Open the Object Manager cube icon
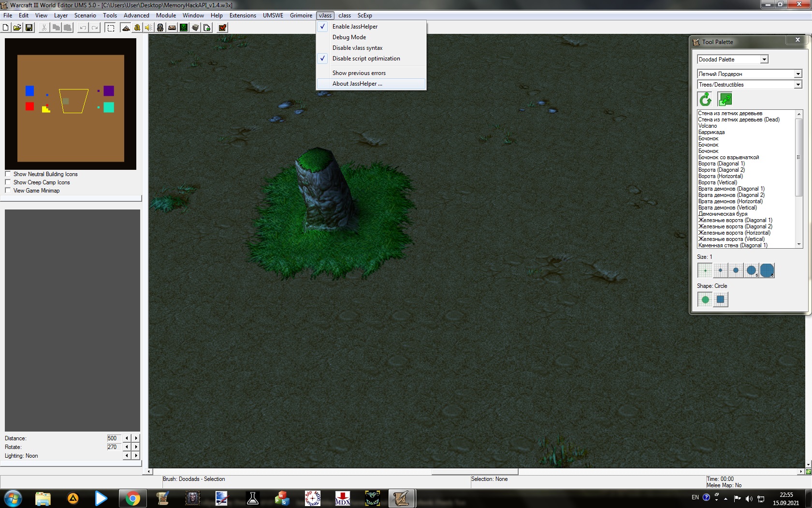This screenshot has height=508, width=812. click(x=195, y=28)
